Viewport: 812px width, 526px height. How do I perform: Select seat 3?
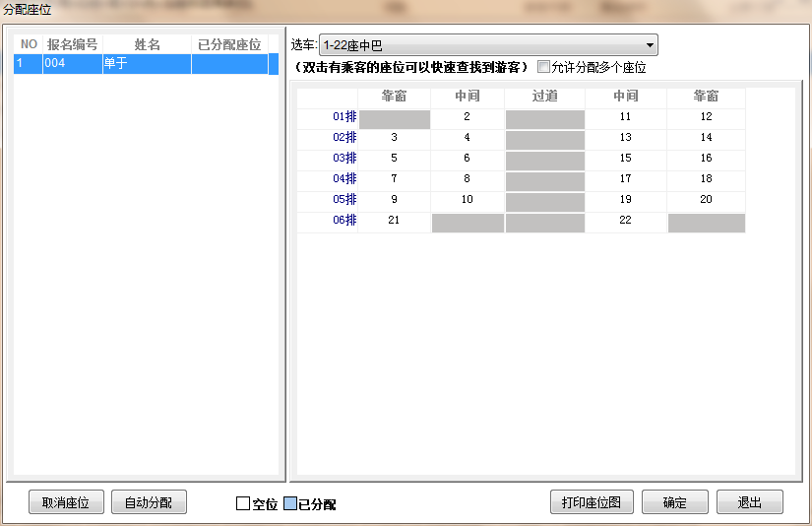(394, 138)
